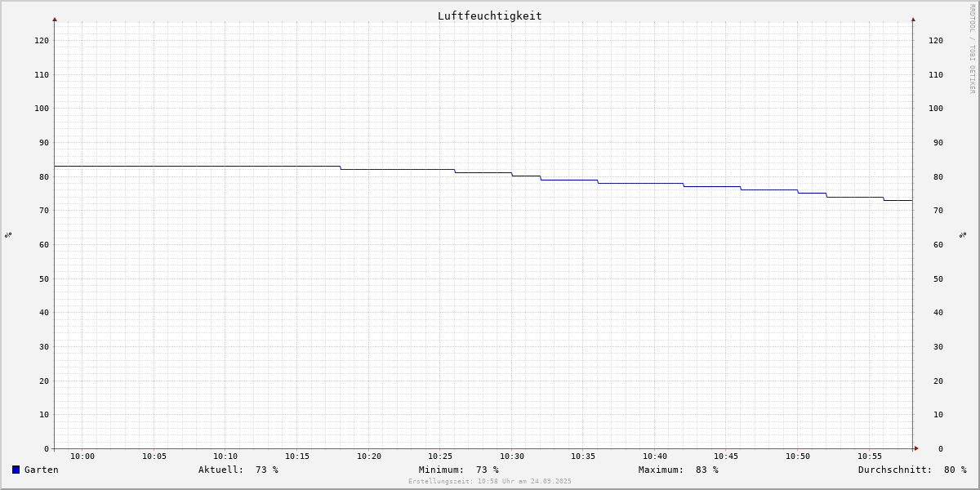Select the 'Maximum: 83 %' value
The width and height of the screenshot is (980, 490).
coord(679,470)
